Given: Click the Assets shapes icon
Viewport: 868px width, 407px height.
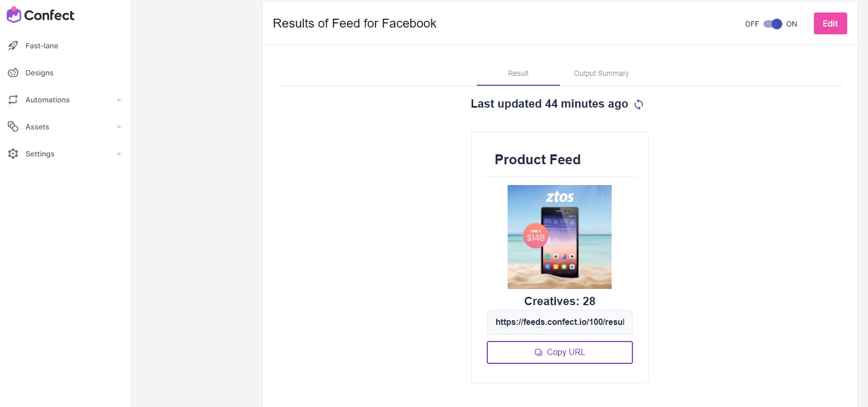Looking at the screenshot, I should [x=13, y=127].
